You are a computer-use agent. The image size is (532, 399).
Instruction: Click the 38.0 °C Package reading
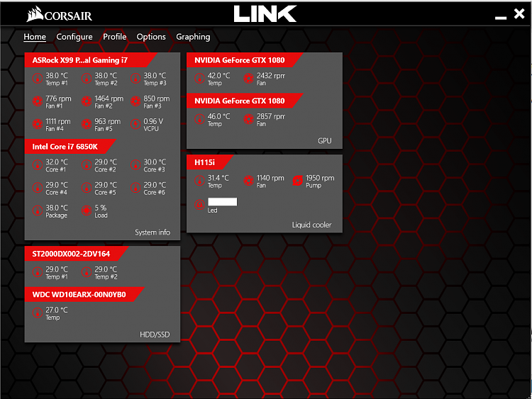(x=57, y=208)
